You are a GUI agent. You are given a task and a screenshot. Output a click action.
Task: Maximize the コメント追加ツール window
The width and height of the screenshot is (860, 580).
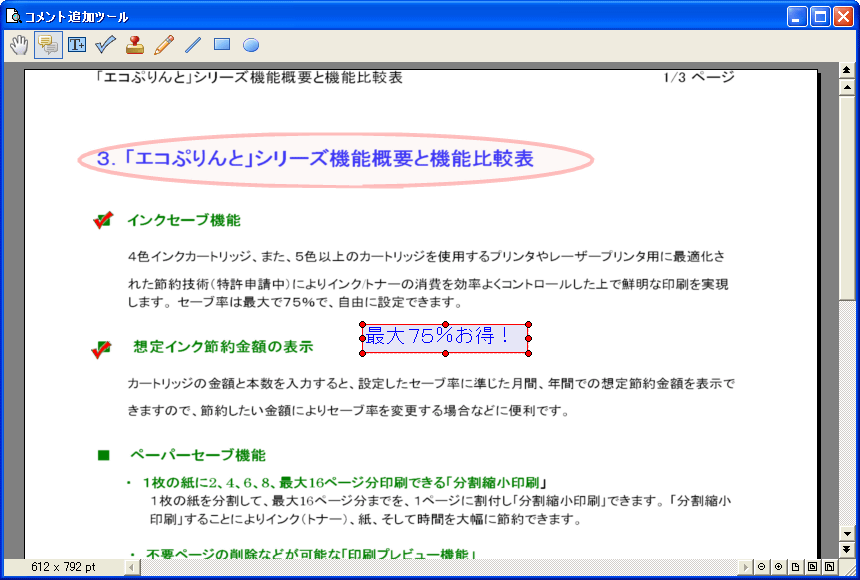tap(821, 16)
